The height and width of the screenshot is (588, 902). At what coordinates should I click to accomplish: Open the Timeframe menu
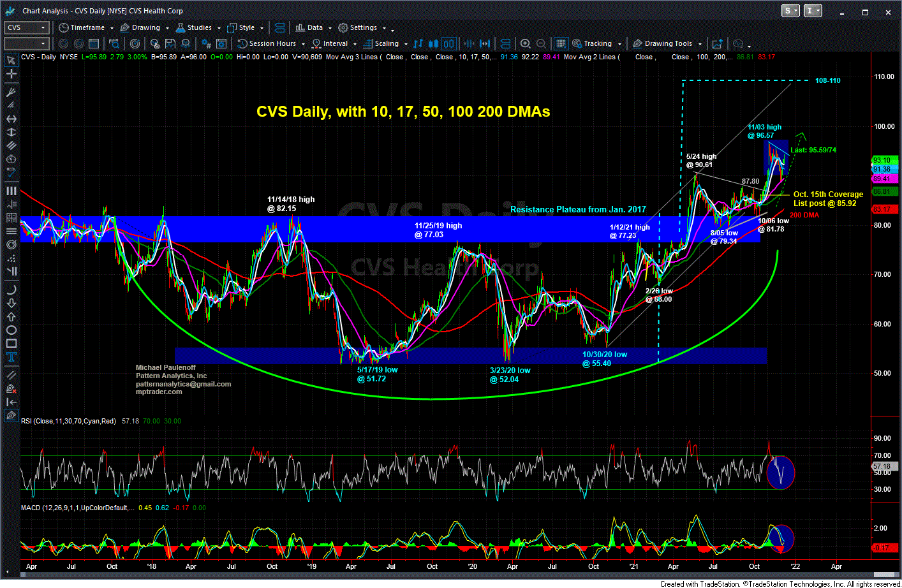pos(81,27)
